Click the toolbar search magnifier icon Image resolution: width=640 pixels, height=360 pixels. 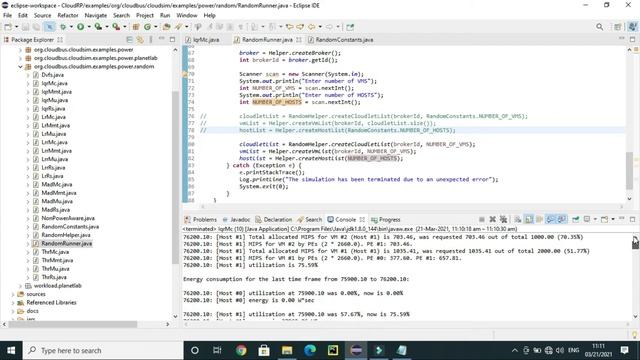coord(599,27)
